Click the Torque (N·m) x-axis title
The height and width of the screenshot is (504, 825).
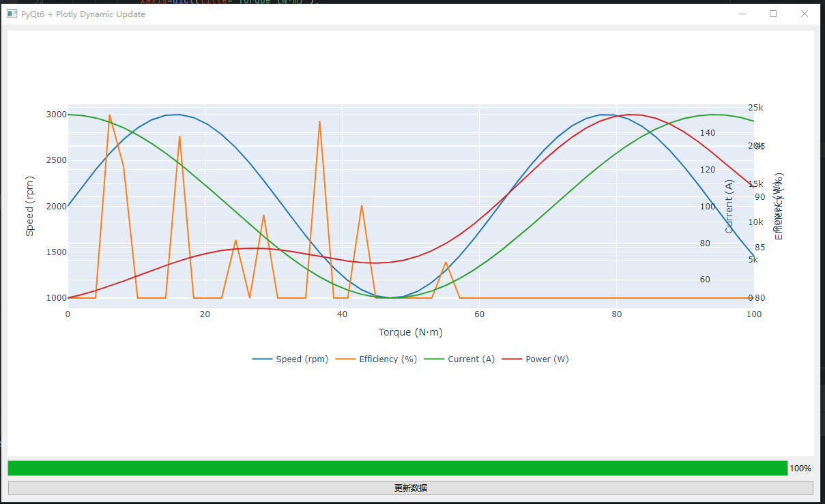pos(411,332)
